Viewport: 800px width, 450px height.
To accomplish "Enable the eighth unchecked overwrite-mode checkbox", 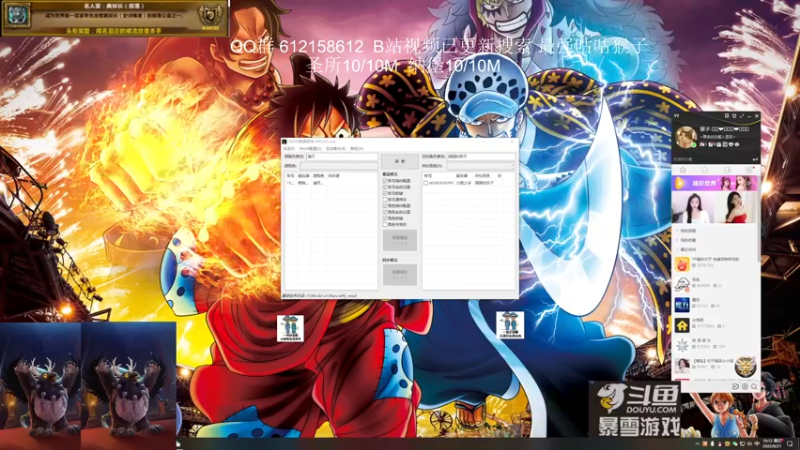I will click(x=385, y=224).
